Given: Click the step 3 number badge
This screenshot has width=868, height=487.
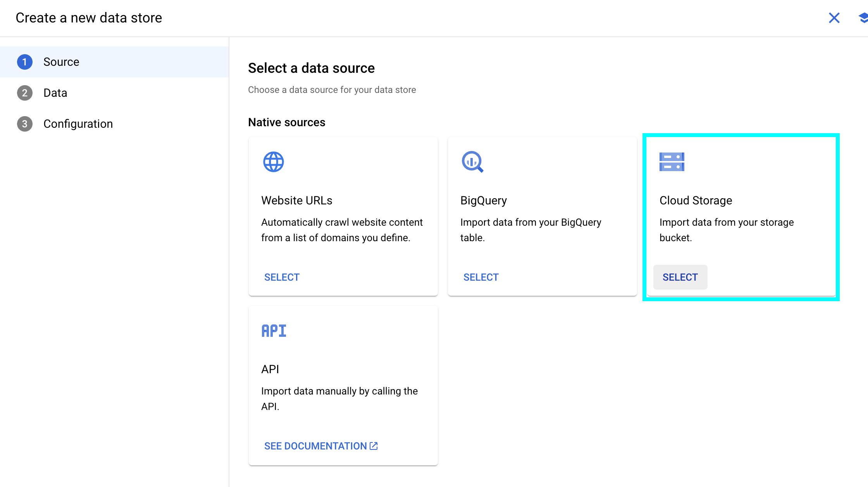Looking at the screenshot, I should pos(25,124).
